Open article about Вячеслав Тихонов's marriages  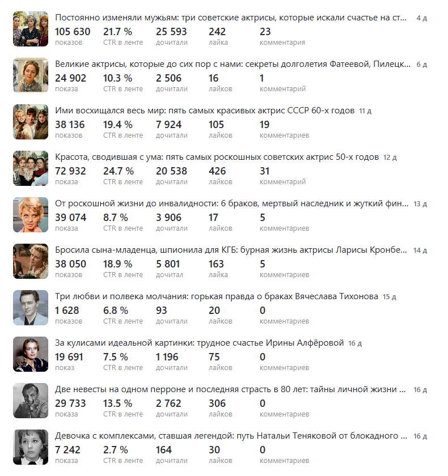pos(216,296)
